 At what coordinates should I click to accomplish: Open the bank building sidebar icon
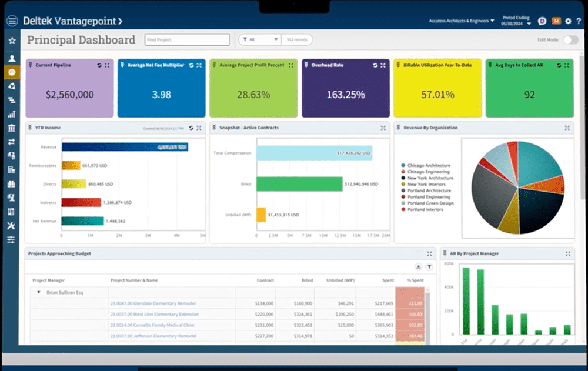tap(12, 128)
